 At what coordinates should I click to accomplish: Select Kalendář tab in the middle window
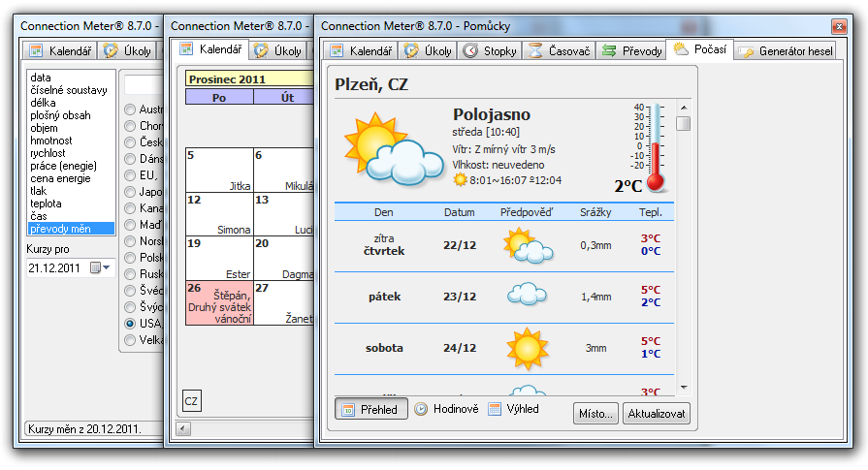point(209,49)
